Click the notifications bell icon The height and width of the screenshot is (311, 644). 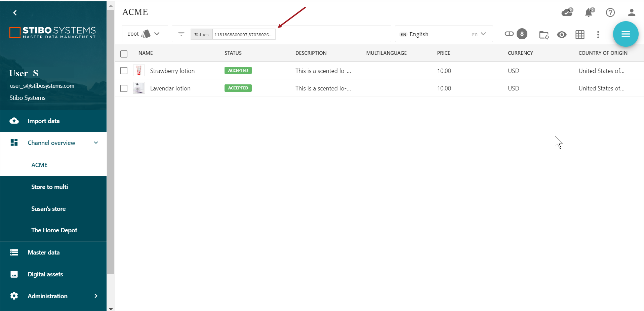(588, 13)
